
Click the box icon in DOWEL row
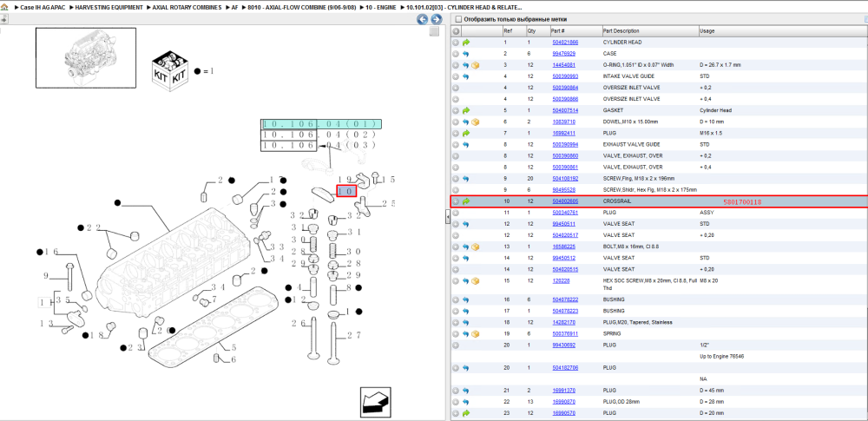tap(475, 122)
